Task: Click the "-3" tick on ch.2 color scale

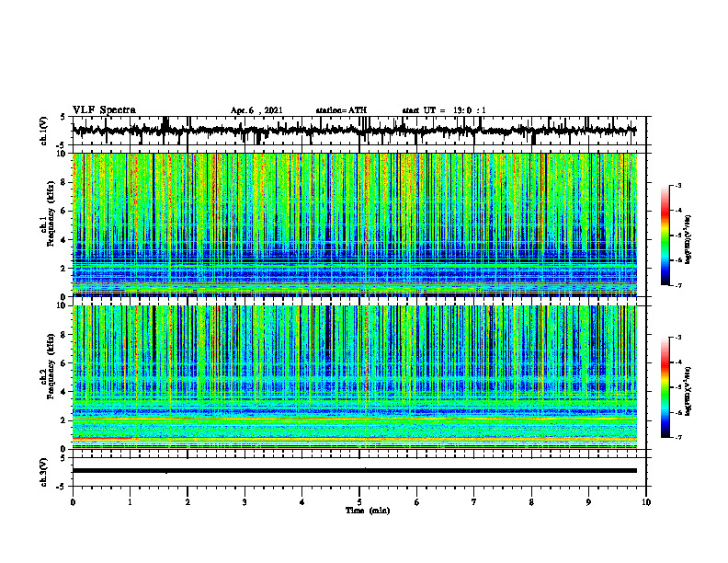Action: tap(678, 338)
